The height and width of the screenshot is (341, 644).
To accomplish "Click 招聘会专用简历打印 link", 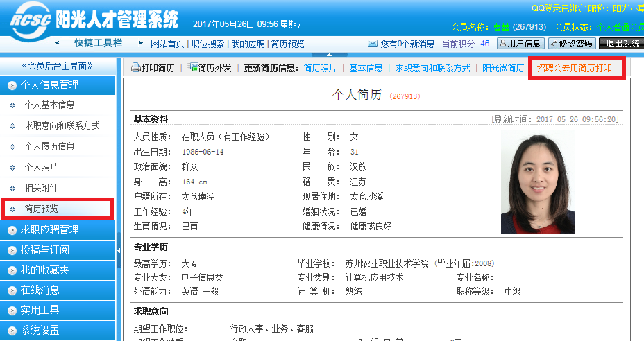I will 575,68.
